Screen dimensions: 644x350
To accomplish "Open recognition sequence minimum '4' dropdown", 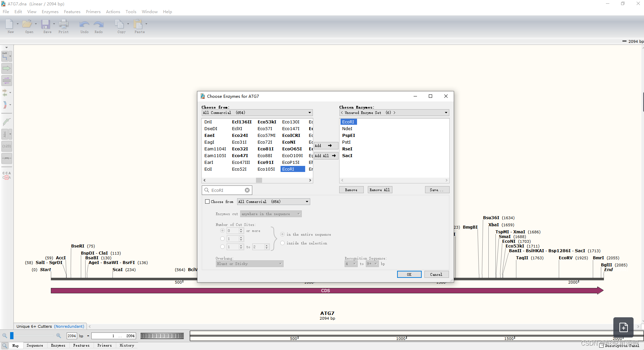I will pyautogui.click(x=351, y=264).
